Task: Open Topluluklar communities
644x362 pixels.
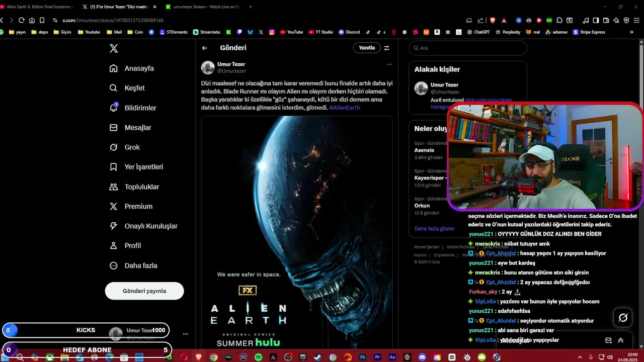Action: point(134,187)
